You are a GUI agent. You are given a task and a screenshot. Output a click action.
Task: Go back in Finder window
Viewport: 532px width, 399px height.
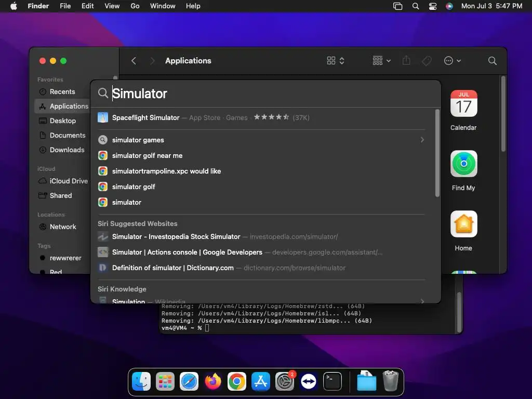point(134,61)
